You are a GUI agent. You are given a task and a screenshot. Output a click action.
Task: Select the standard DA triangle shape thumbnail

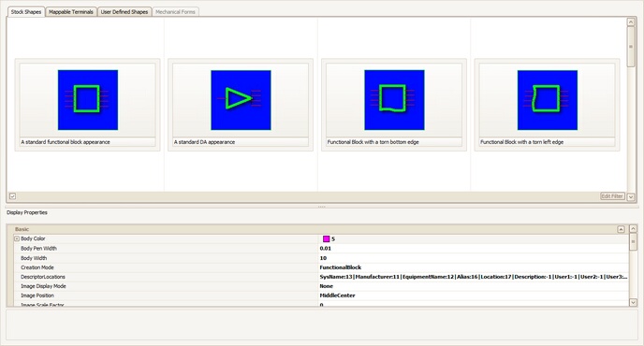point(241,100)
